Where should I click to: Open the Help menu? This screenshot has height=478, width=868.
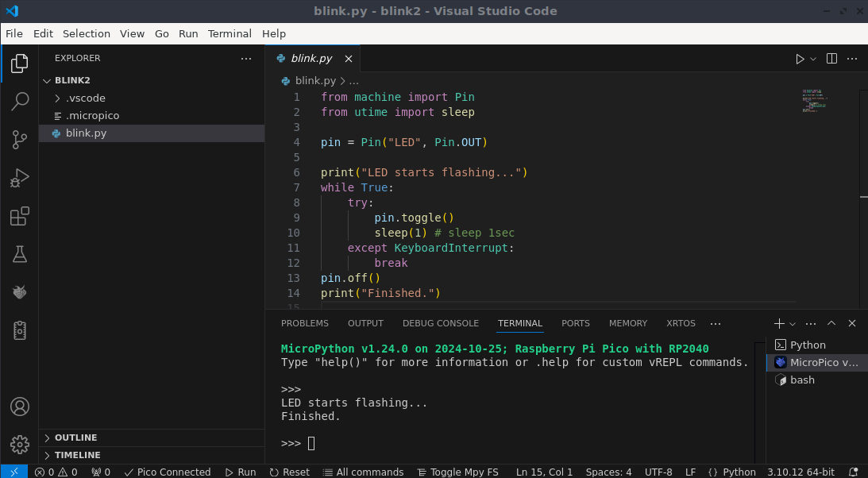(274, 34)
